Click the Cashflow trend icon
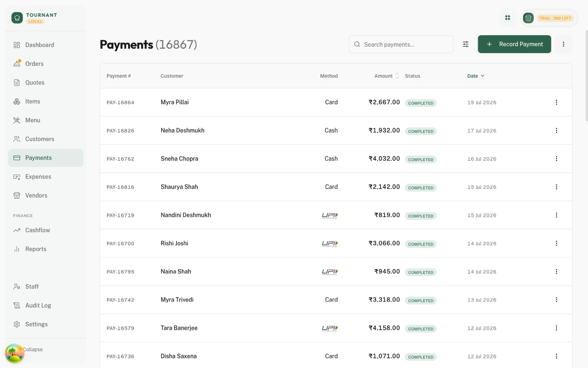Image resolution: width=588 pixels, height=368 pixels. point(17,230)
